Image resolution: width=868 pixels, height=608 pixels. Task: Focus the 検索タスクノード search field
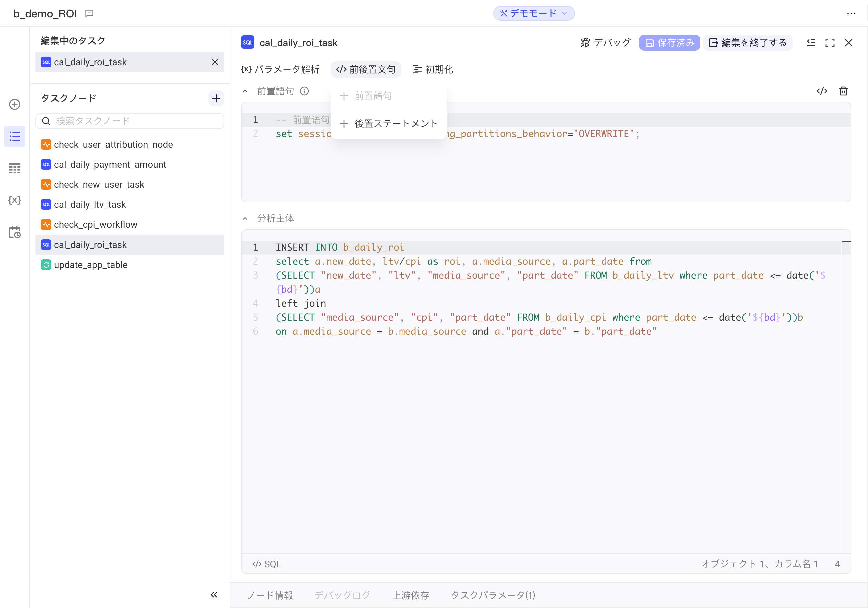coord(130,121)
